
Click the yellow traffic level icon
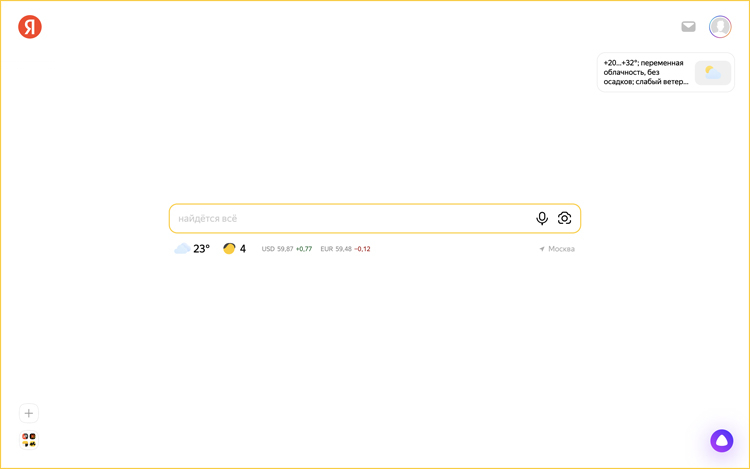(x=229, y=249)
